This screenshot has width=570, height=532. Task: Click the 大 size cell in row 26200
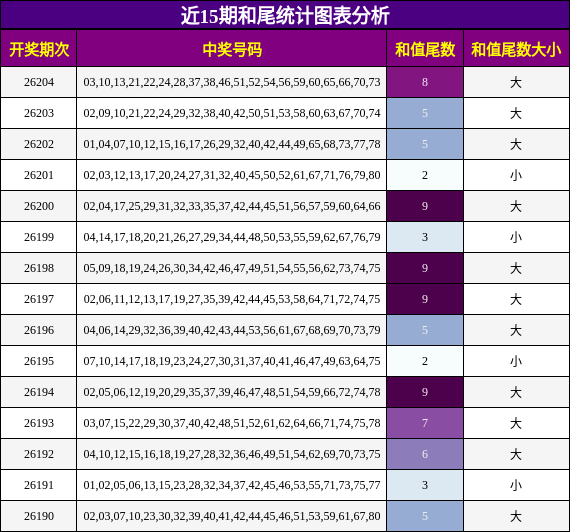tap(516, 206)
